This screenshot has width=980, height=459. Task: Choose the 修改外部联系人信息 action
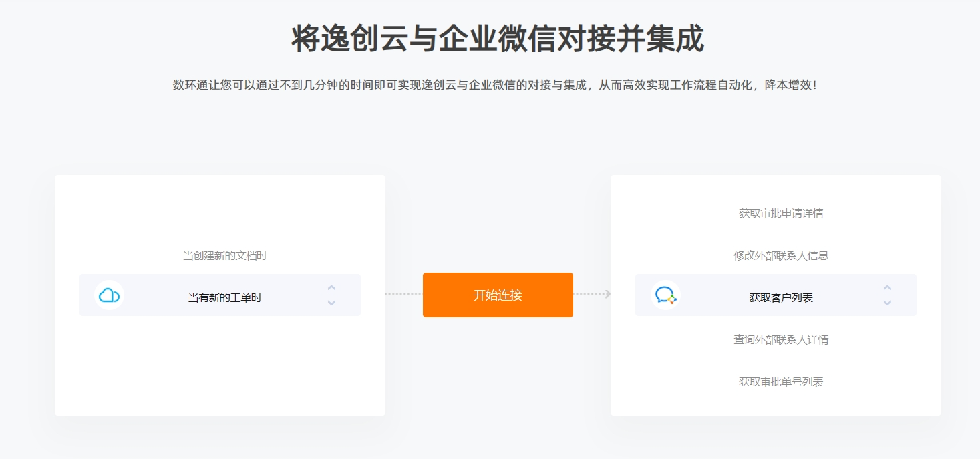pos(781,255)
